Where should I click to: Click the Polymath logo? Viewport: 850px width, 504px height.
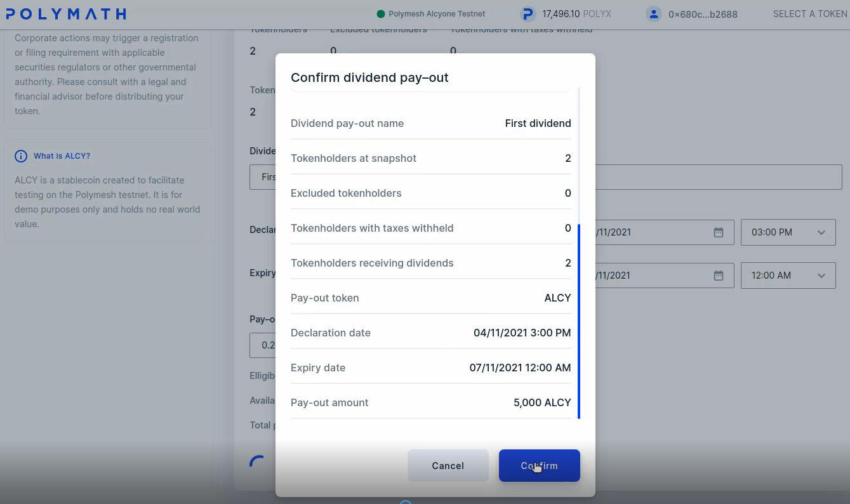tap(66, 13)
